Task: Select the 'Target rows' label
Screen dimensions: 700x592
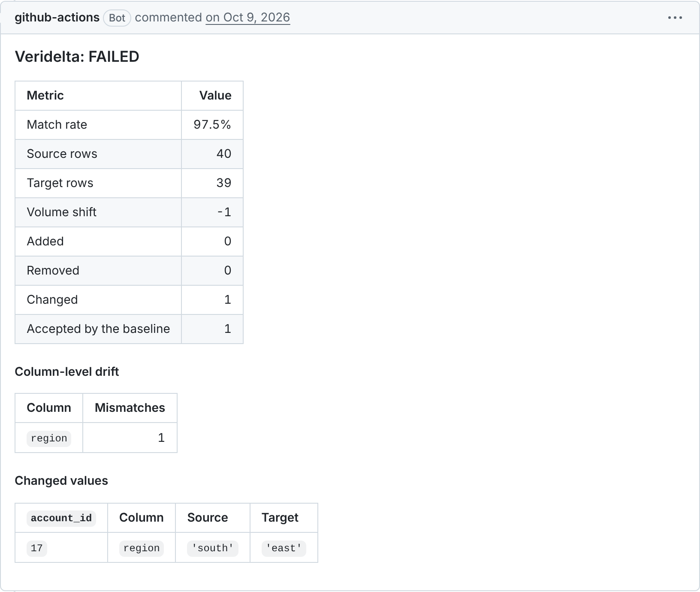Action: pos(60,183)
